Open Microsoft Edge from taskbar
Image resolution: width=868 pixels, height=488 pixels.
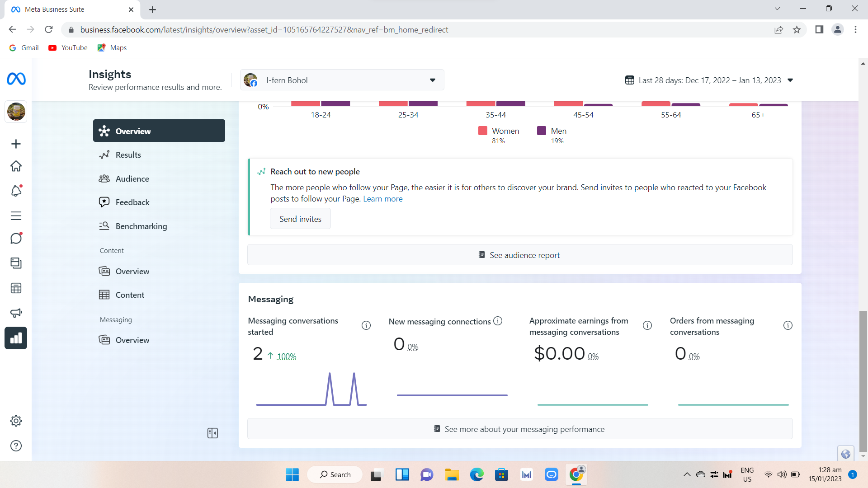pos(476,474)
